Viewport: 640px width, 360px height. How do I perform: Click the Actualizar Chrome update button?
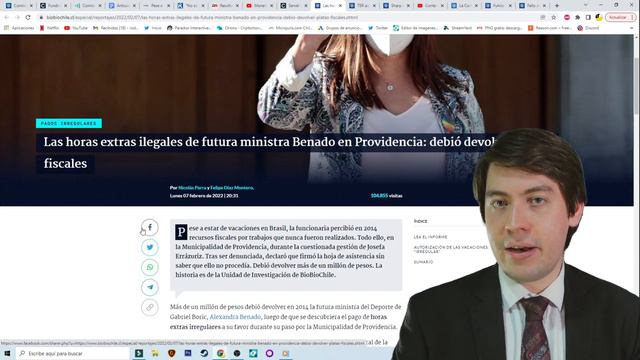[620, 18]
